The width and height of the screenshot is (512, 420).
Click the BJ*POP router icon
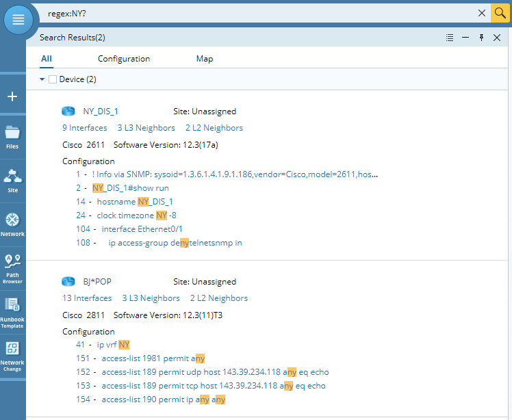68,281
